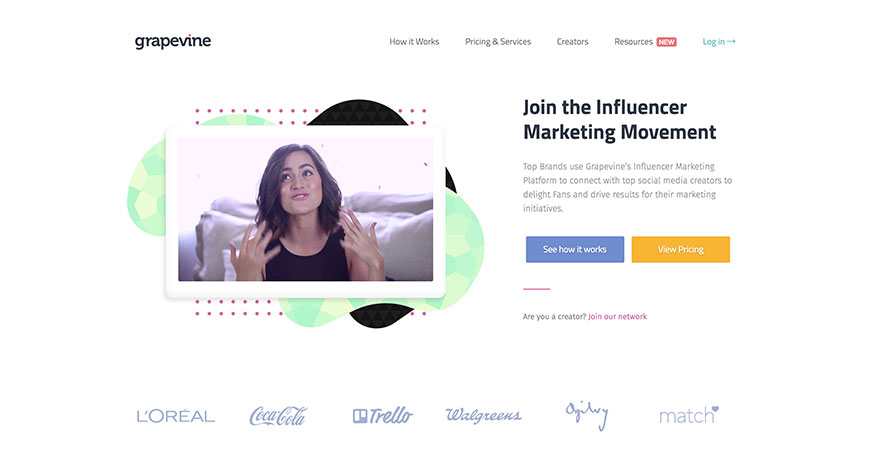Click the arrow beside Log in
Image resolution: width=870 pixels, height=470 pixels.
(731, 41)
